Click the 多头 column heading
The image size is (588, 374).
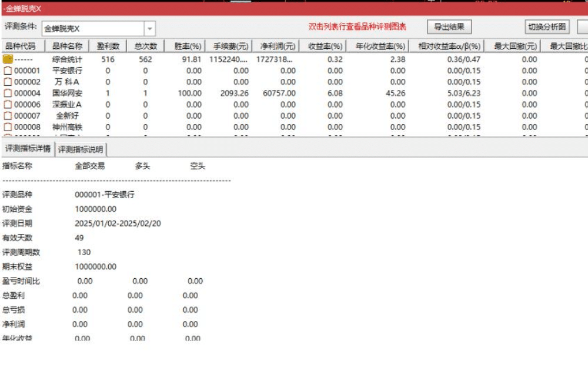142,166
